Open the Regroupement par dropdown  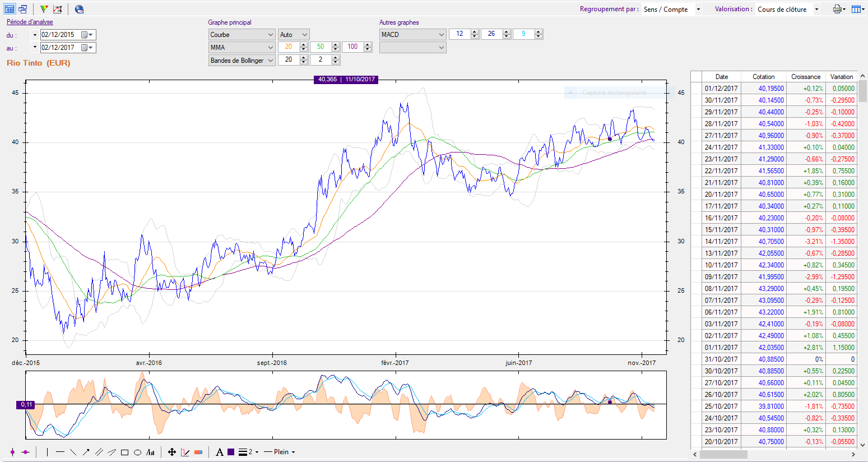tap(698, 9)
